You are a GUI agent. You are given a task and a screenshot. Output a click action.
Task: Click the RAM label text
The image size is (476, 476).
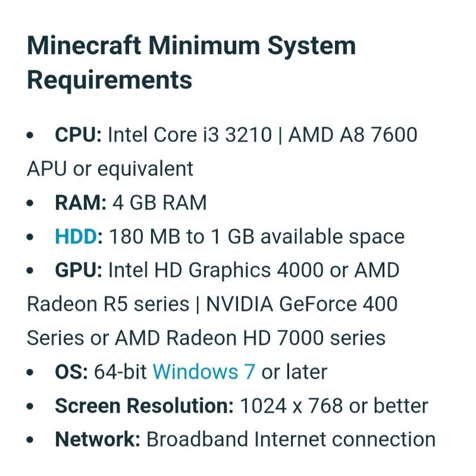point(80,202)
